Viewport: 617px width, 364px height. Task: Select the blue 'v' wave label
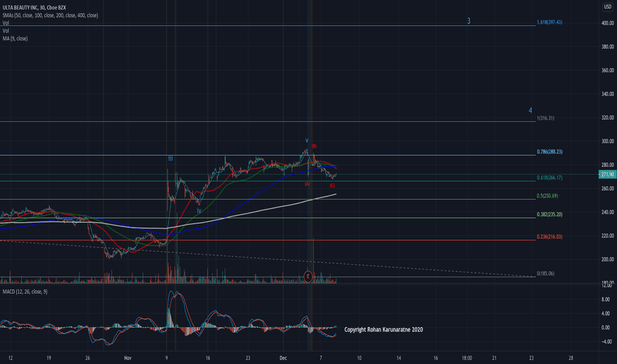tap(307, 140)
